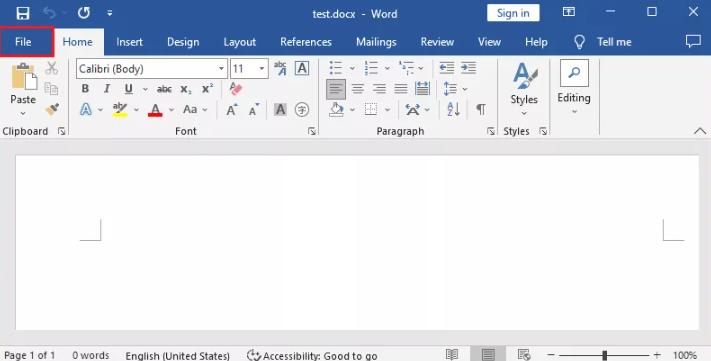Click the Character Border icon
Viewport: 711px width, 361px height.
pyautogui.click(x=302, y=68)
